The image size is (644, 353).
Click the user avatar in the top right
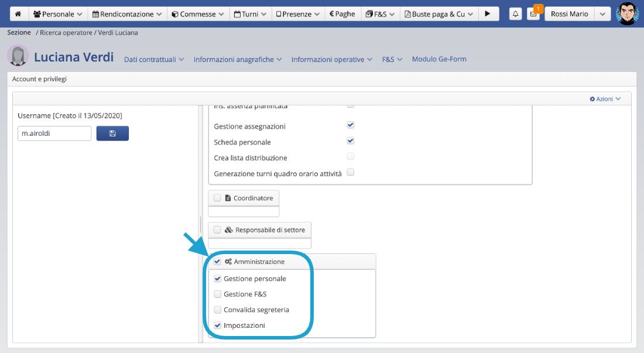coord(627,14)
